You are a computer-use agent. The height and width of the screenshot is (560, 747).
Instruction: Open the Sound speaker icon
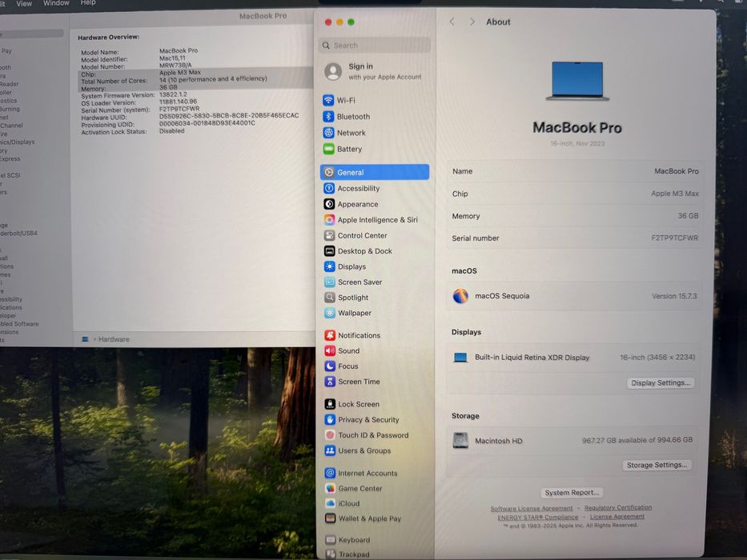(x=330, y=350)
